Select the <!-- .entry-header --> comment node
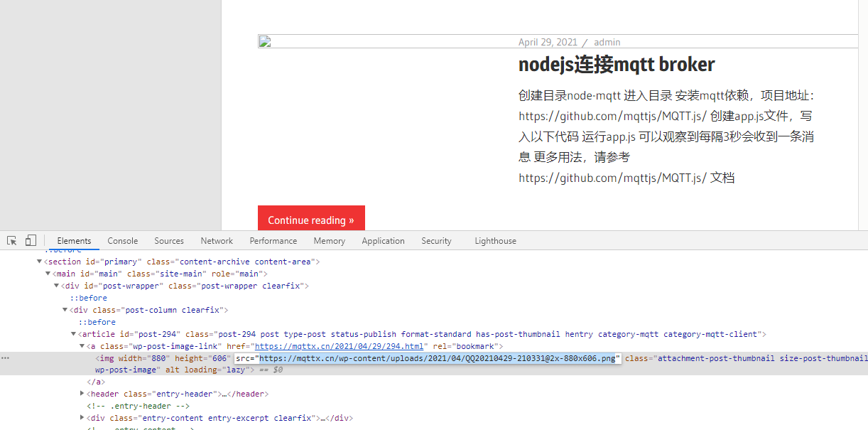 138,406
